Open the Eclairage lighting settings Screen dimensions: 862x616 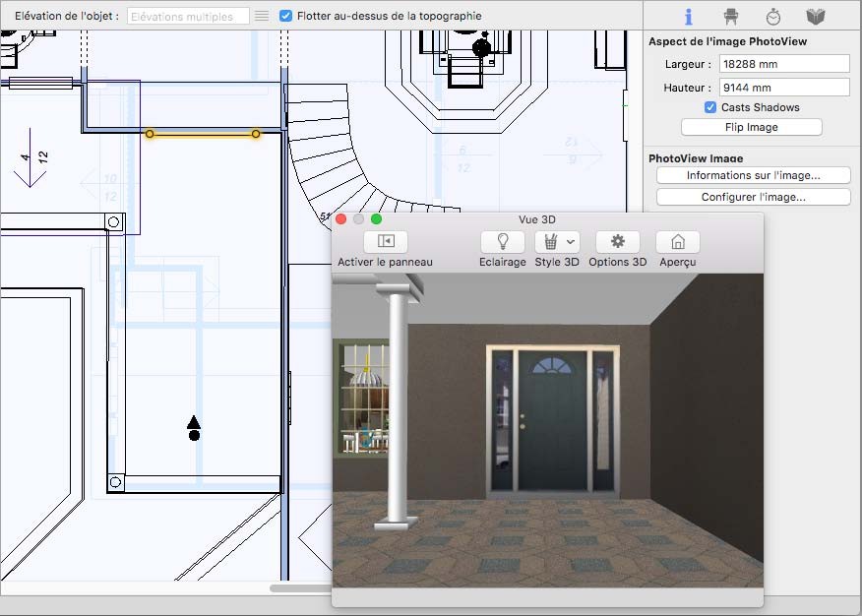[x=502, y=241]
